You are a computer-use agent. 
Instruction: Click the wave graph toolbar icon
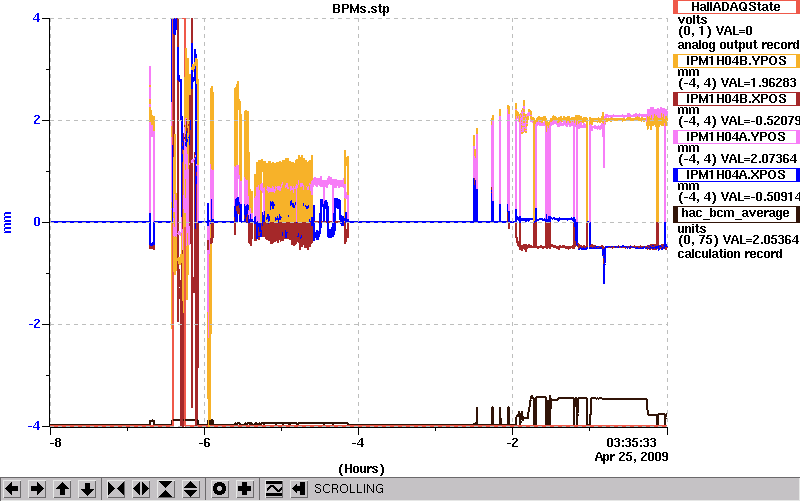(x=273, y=489)
